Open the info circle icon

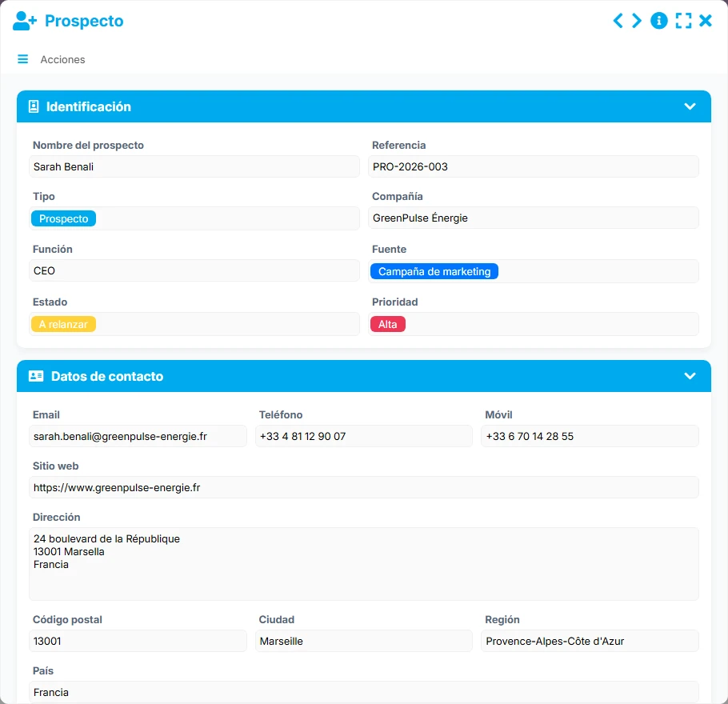coord(659,21)
